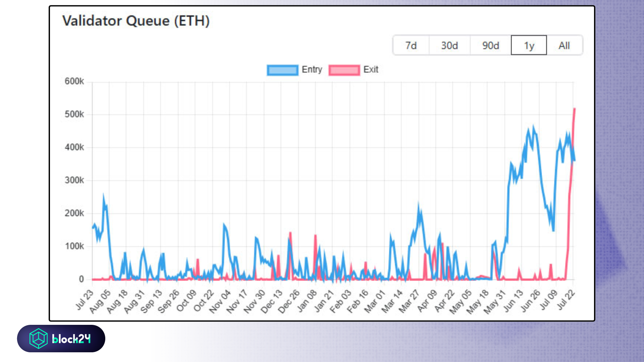Viewport: 644px width, 362px height.
Task: Show the 90d time range
Action: pos(490,45)
